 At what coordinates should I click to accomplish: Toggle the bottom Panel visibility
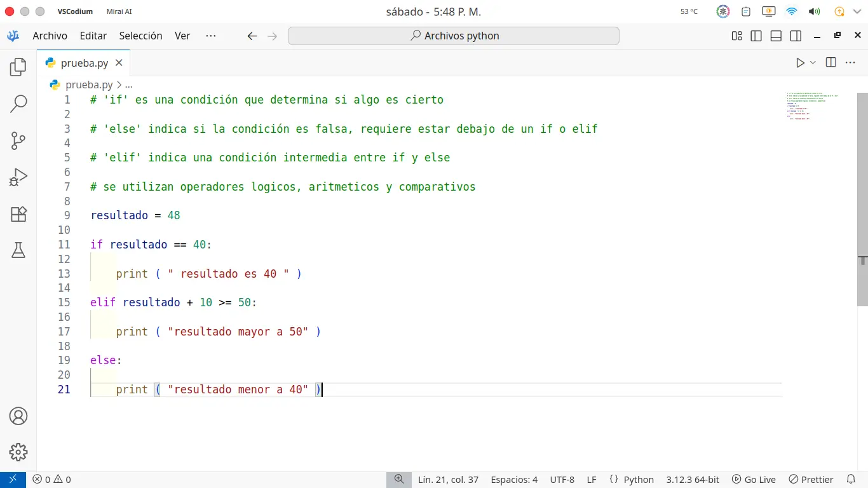click(776, 36)
